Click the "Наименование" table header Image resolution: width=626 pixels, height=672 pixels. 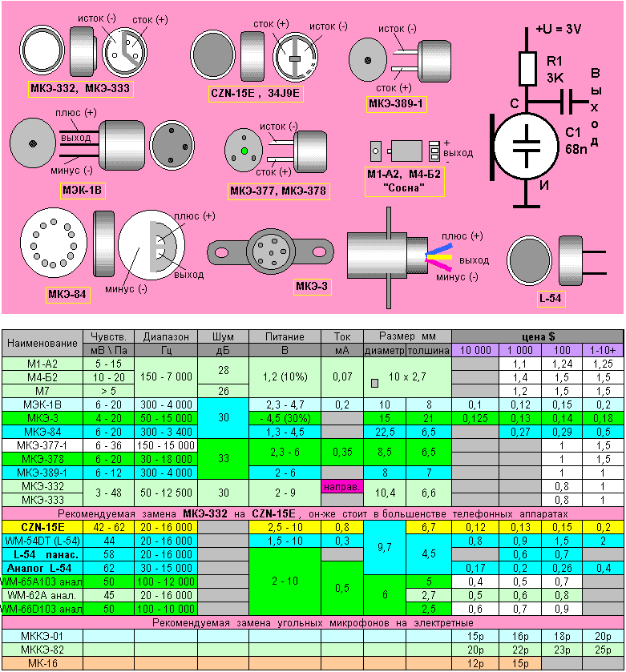point(42,344)
